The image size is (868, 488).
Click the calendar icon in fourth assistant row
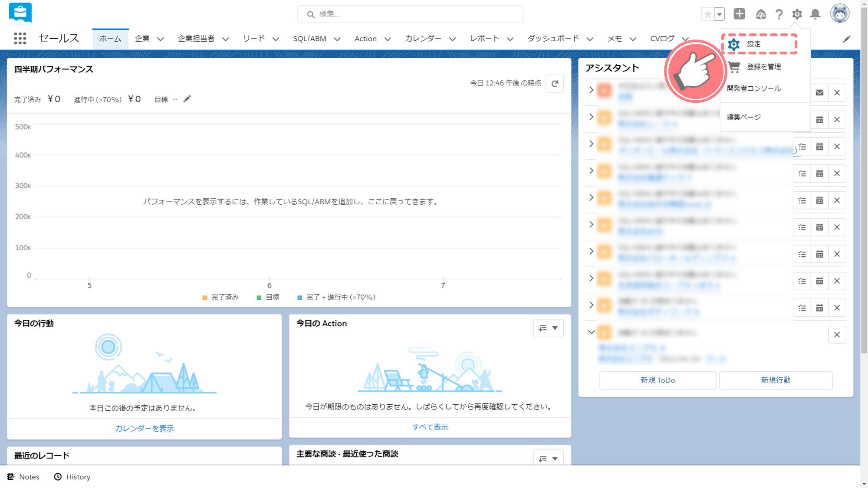[x=819, y=174]
